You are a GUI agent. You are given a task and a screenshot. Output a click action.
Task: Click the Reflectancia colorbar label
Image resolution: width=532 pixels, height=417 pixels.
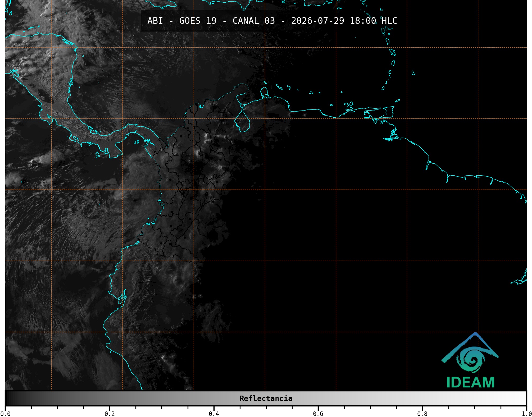coord(266,398)
